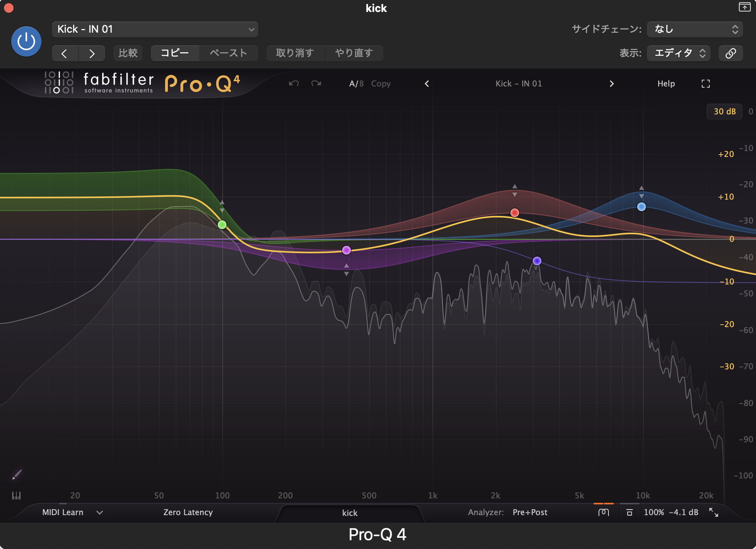Image resolution: width=756 pixels, height=549 pixels.
Task: Click the kick instance tab
Action: tap(350, 513)
